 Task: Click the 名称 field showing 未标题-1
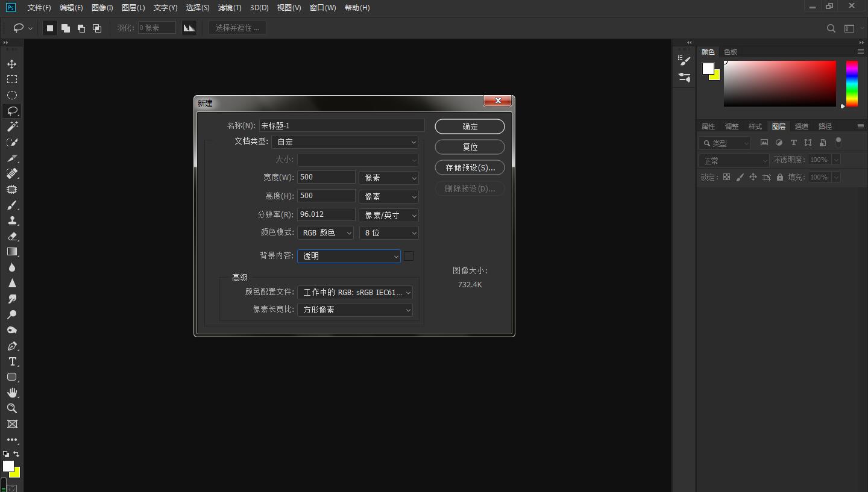tap(342, 125)
